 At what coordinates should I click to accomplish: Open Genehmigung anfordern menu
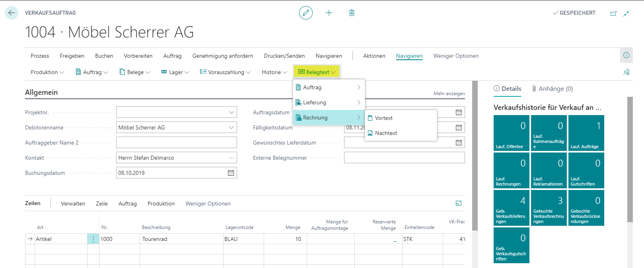223,56
